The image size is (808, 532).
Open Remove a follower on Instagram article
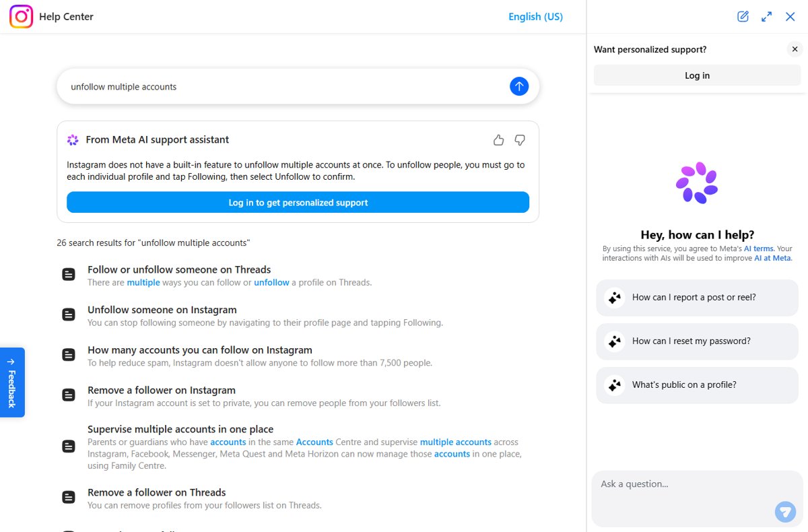[162, 390]
